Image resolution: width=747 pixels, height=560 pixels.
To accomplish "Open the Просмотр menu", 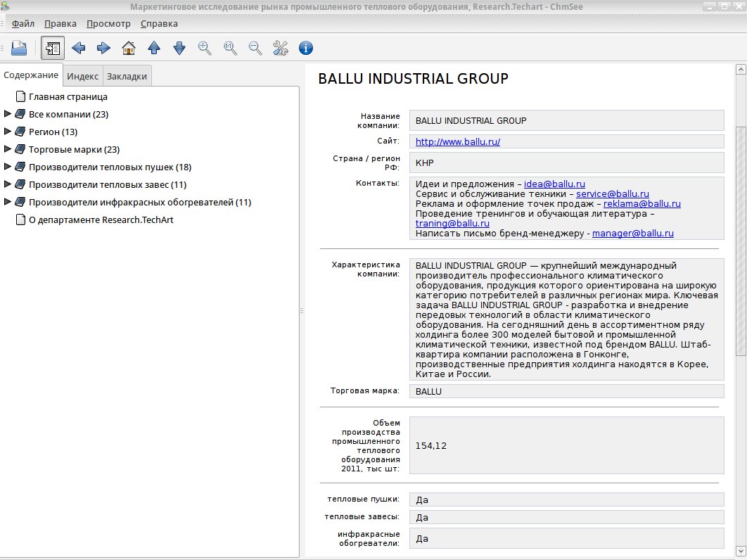I will pyautogui.click(x=108, y=23).
